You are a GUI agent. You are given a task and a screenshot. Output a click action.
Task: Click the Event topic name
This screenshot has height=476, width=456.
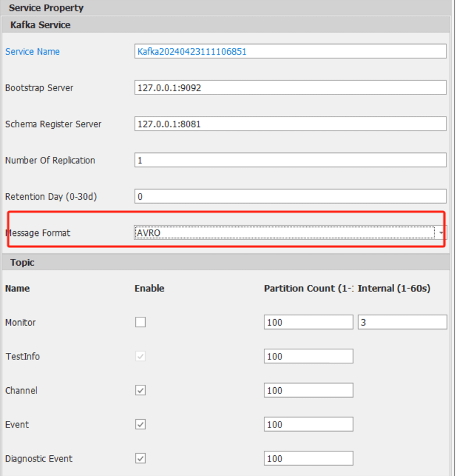click(x=17, y=425)
